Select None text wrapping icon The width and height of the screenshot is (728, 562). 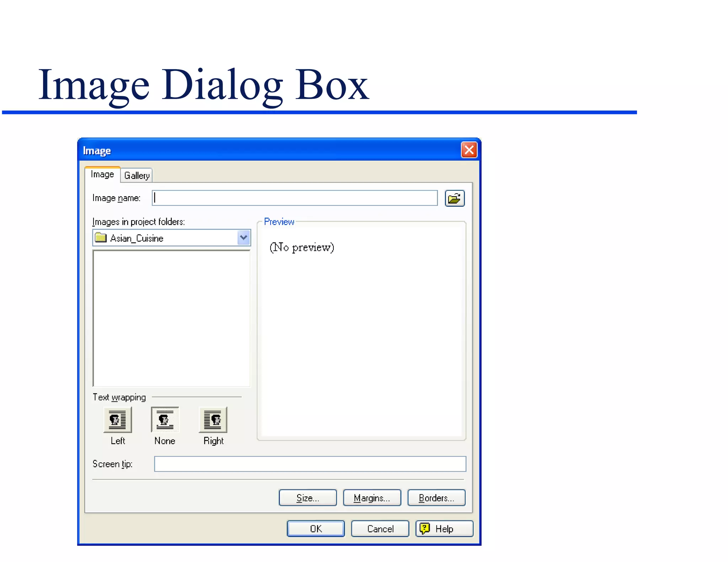(x=165, y=420)
